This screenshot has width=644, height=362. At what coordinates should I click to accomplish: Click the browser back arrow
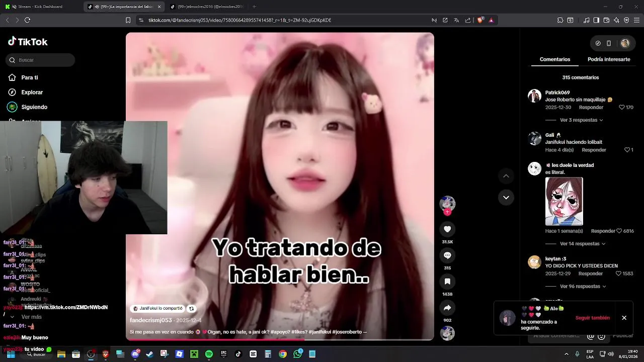coord(7,20)
